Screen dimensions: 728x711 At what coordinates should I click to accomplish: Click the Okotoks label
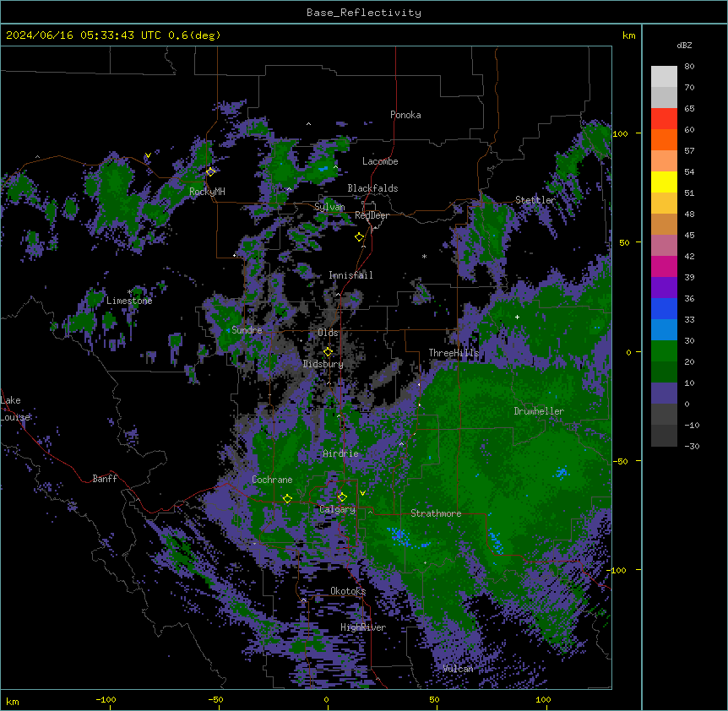pyautogui.click(x=348, y=591)
